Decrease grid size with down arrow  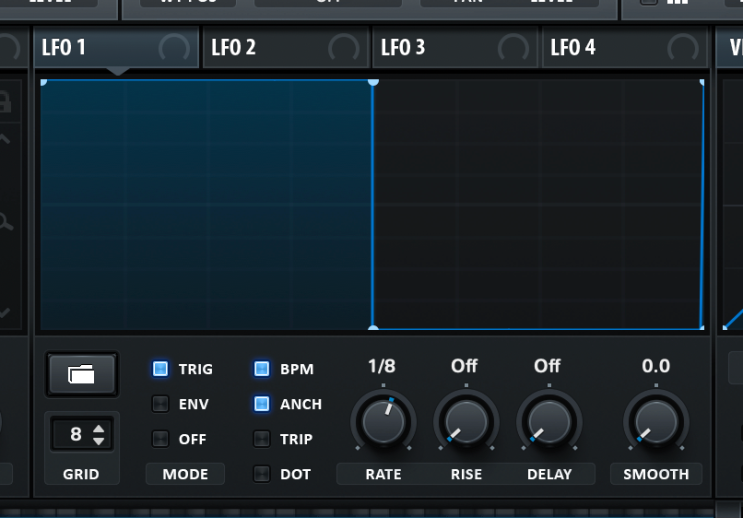[x=99, y=441]
